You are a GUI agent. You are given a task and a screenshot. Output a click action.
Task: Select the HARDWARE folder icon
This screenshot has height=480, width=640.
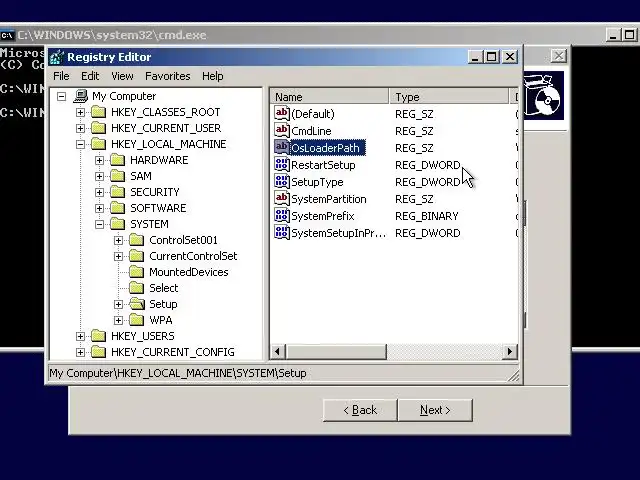click(118, 160)
